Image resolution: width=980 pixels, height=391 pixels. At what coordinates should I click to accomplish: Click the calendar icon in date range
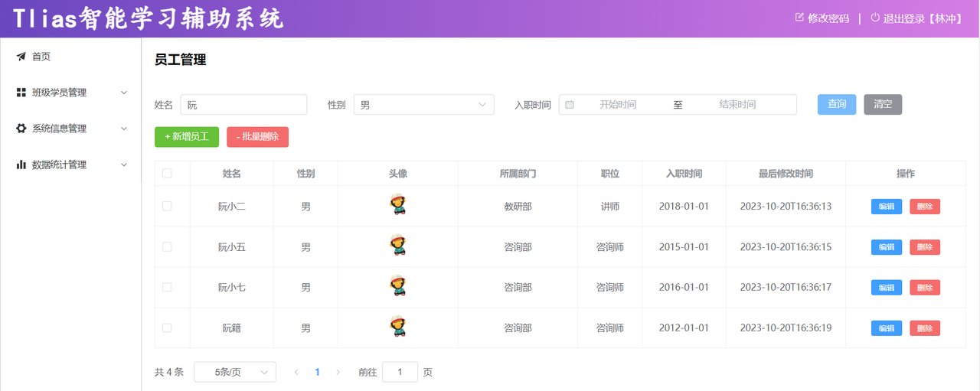tap(570, 105)
